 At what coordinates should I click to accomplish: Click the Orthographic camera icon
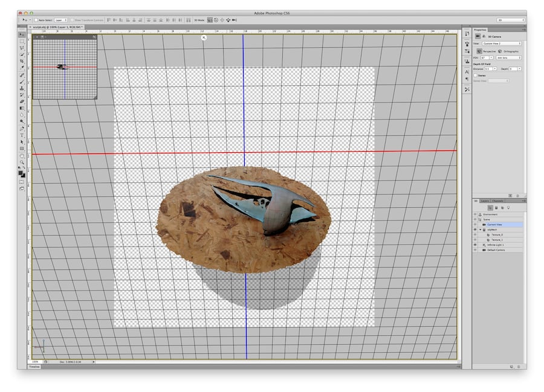[x=500, y=51]
